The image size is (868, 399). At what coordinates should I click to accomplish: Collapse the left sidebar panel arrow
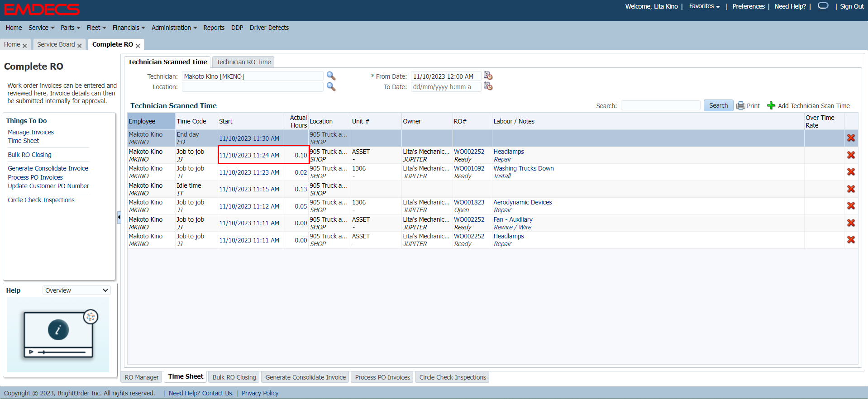[119, 218]
